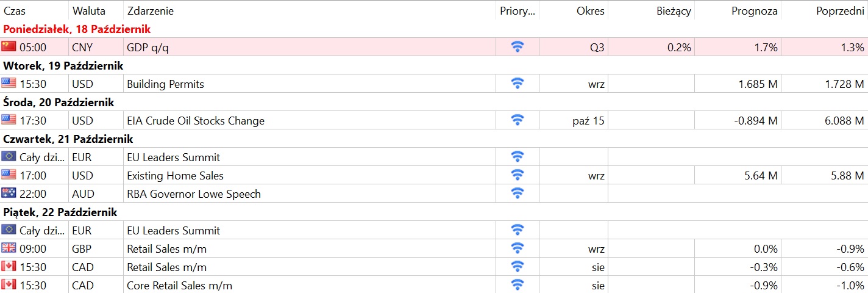Select the Piątek, 22 Październik date header
This screenshot has height=293, width=868.
pos(434,212)
